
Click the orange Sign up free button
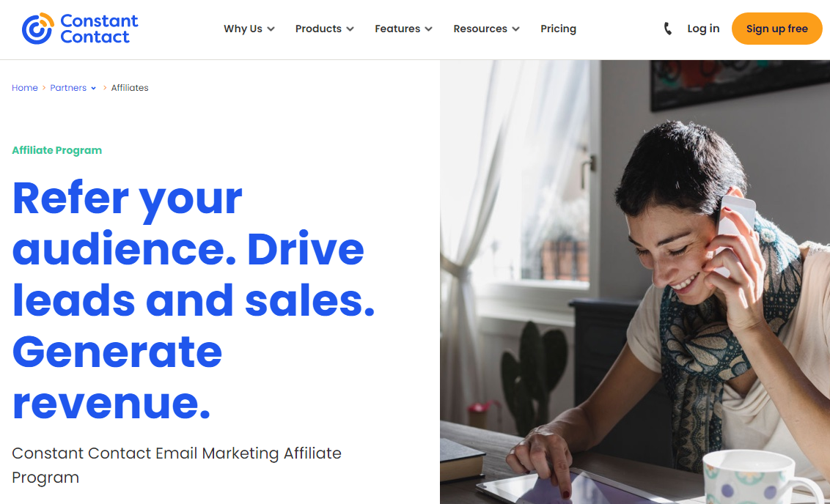point(776,29)
